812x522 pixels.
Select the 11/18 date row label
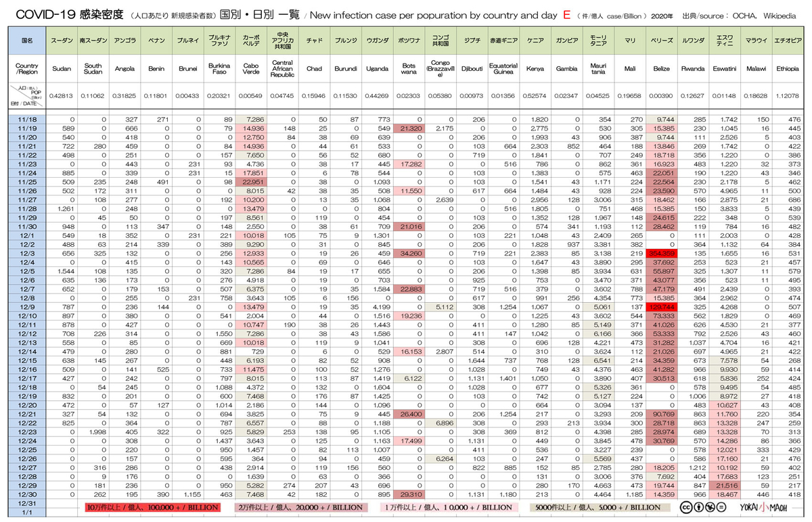click(28, 119)
